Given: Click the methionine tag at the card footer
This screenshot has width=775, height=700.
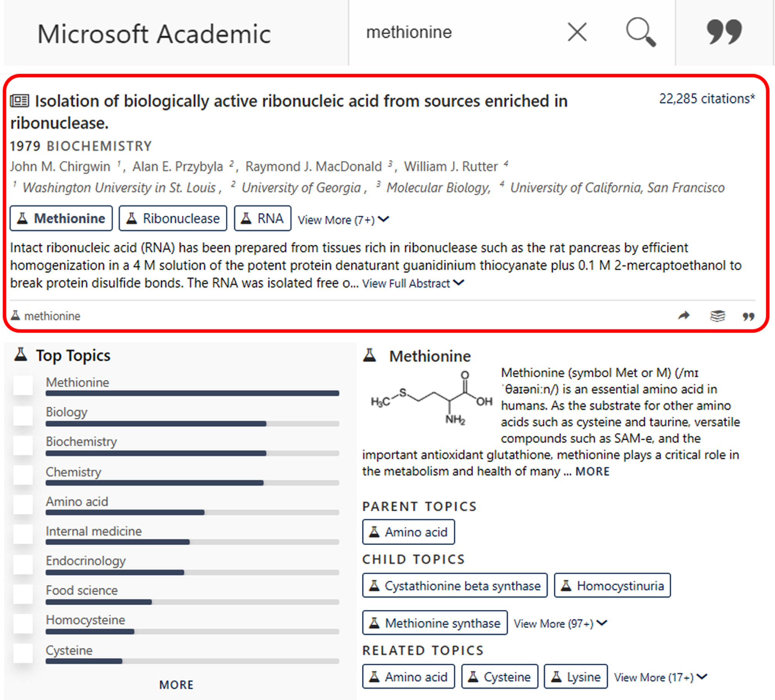Looking at the screenshot, I should tap(46, 316).
